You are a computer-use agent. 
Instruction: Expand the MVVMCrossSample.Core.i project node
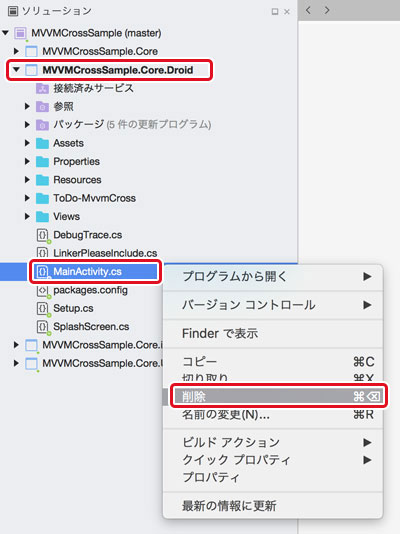point(16,345)
